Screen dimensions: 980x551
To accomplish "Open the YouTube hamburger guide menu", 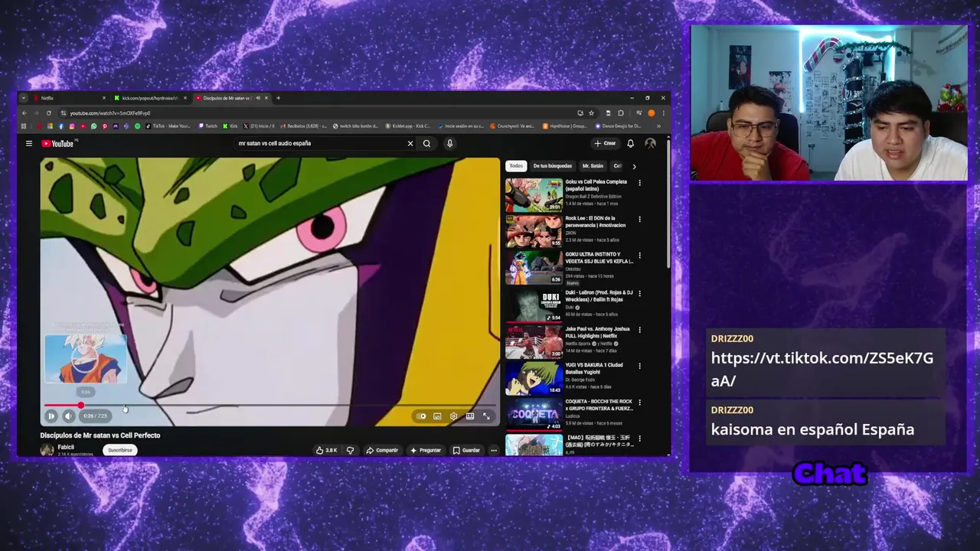I will (x=29, y=143).
